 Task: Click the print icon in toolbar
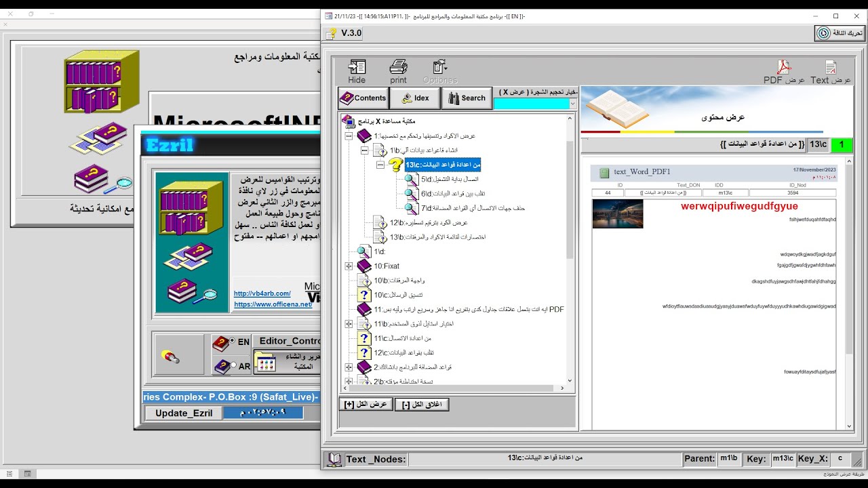point(398,66)
